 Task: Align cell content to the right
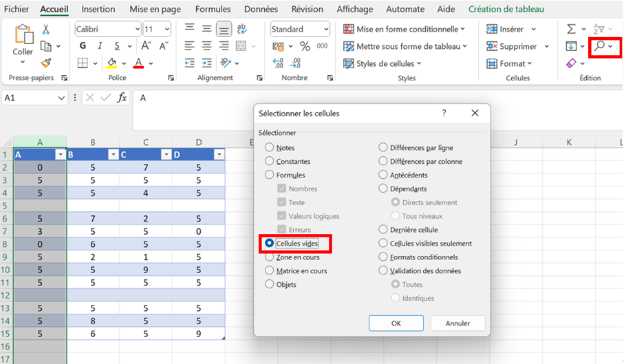(224, 45)
